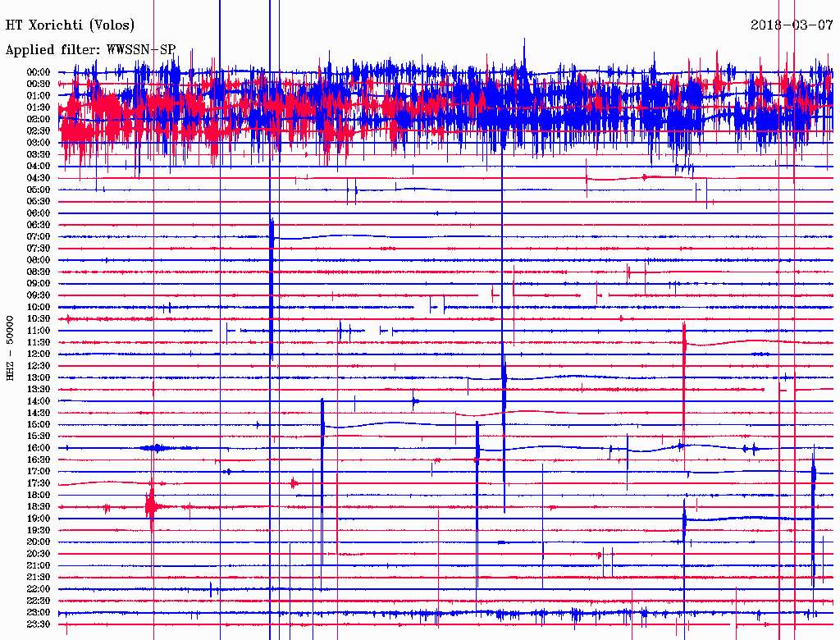
Task: Select the 06:30 time label
Action: (x=39, y=225)
